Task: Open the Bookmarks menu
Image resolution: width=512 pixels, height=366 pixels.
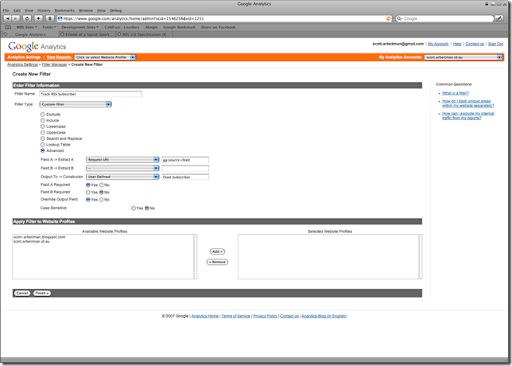Action: tap(65, 10)
